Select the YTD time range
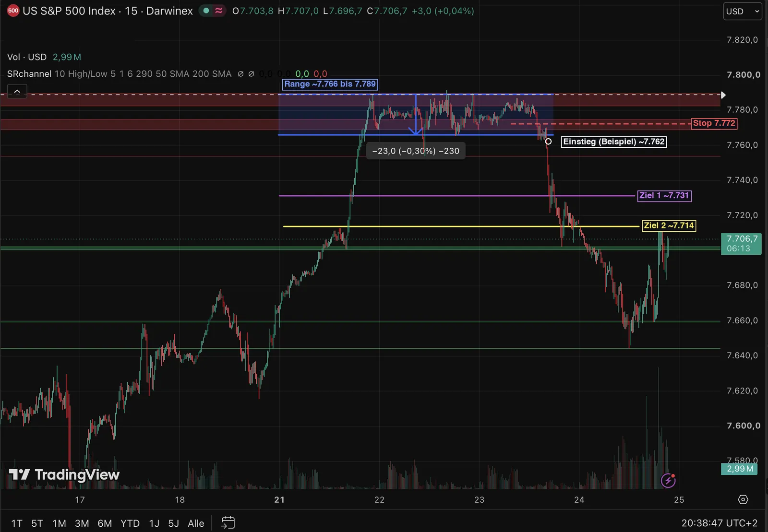 click(130, 523)
